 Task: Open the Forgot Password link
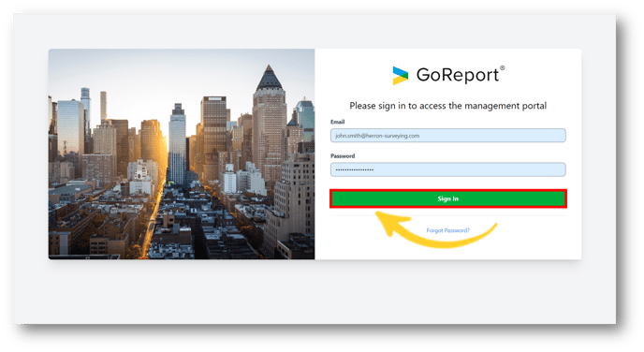447,230
